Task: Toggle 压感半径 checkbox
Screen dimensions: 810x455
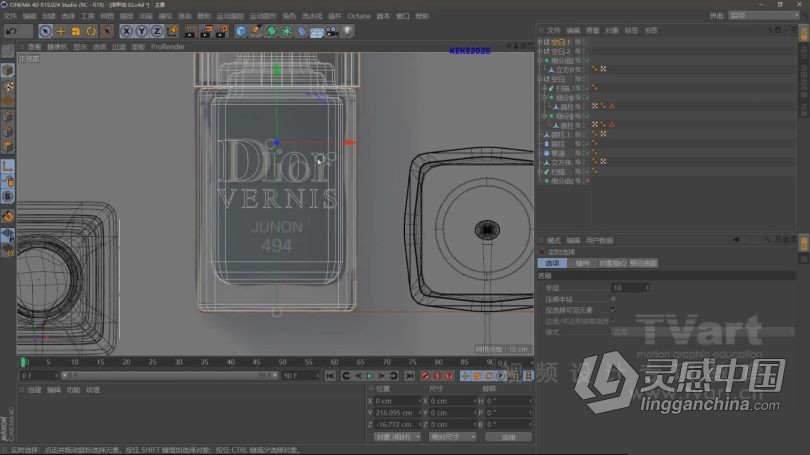Action: tap(613, 299)
